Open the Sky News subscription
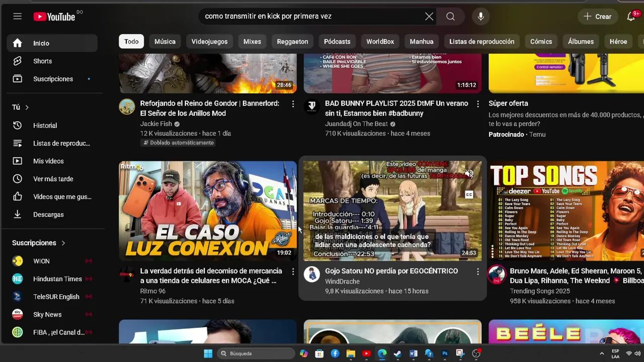The width and height of the screenshot is (644, 362). click(x=52, y=314)
